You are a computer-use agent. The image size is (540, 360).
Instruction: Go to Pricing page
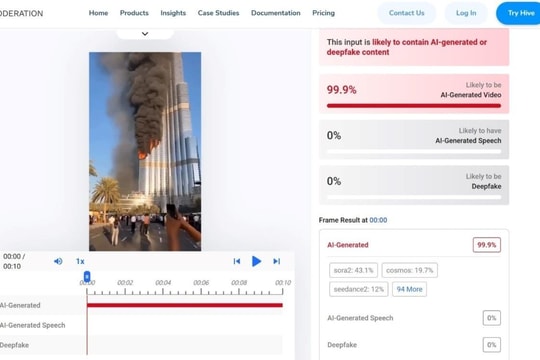pyautogui.click(x=323, y=13)
